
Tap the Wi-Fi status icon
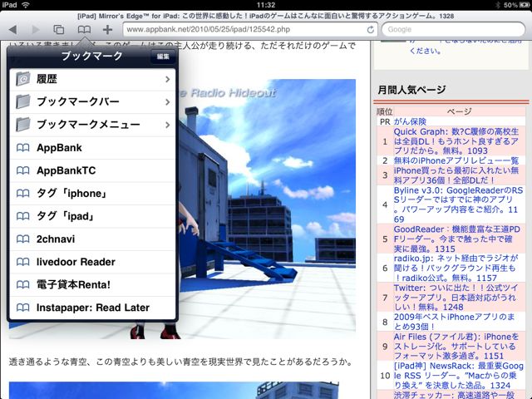(26, 5)
